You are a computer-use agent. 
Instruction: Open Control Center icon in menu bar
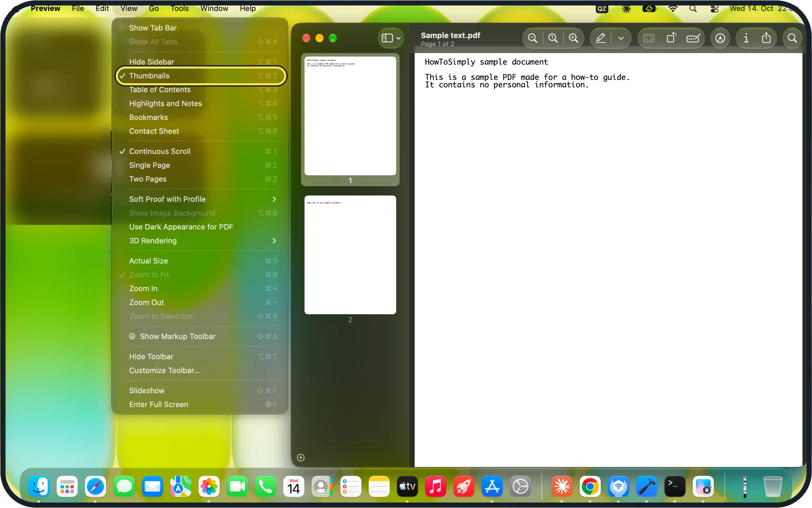[x=715, y=9]
